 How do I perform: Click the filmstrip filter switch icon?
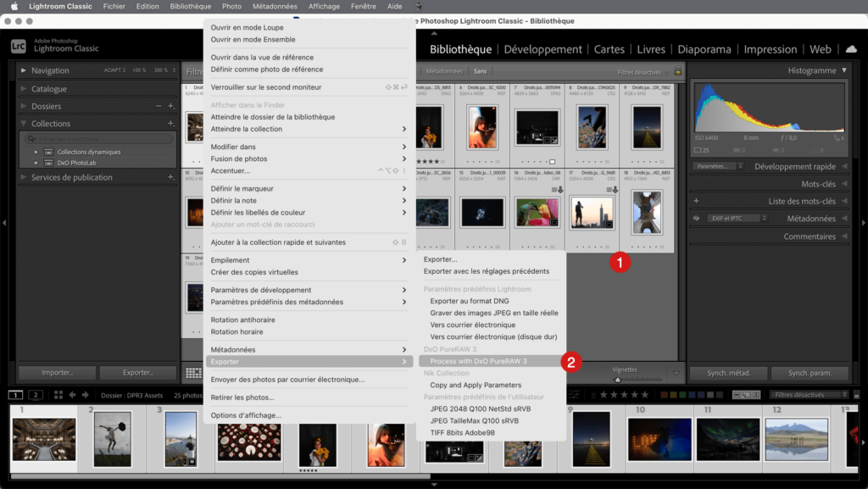pos(856,395)
